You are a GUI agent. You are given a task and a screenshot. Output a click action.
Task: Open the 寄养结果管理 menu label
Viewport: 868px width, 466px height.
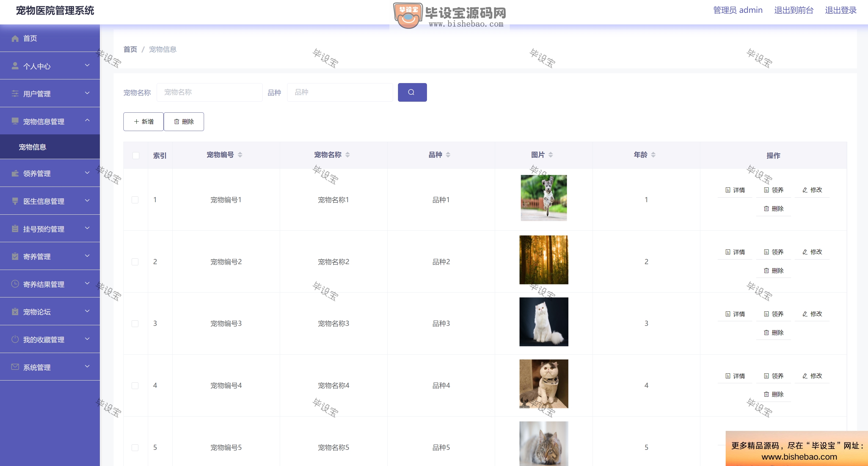pyautogui.click(x=44, y=284)
